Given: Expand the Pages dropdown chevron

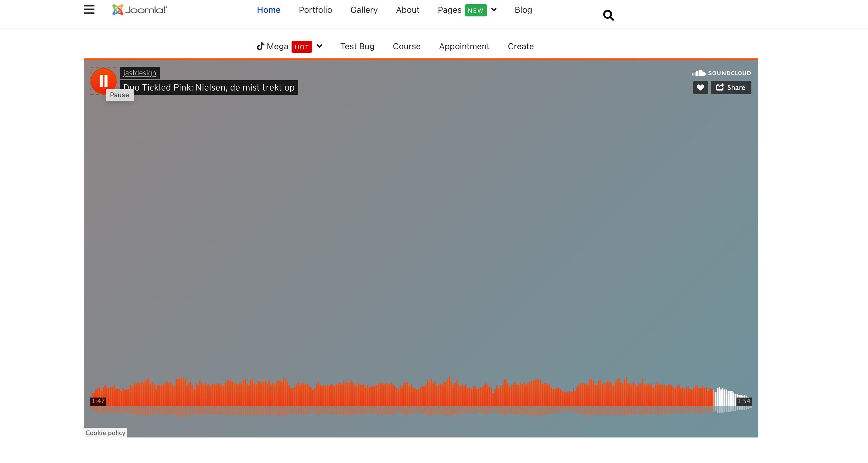Looking at the screenshot, I should [x=494, y=10].
